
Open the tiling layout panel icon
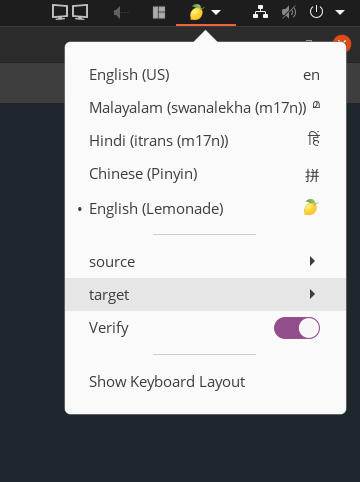click(x=159, y=13)
